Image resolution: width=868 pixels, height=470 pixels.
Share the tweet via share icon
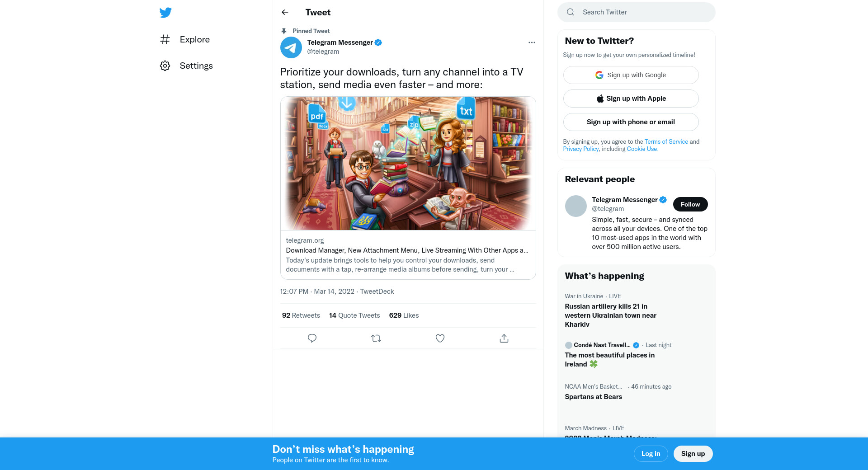tap(504, 338)
